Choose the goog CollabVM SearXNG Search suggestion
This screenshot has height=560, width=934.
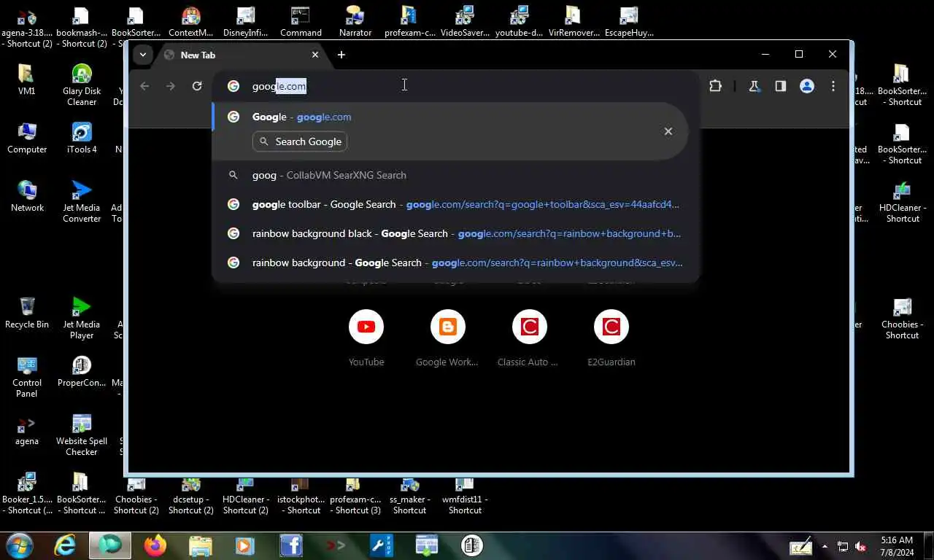point(455,175)
